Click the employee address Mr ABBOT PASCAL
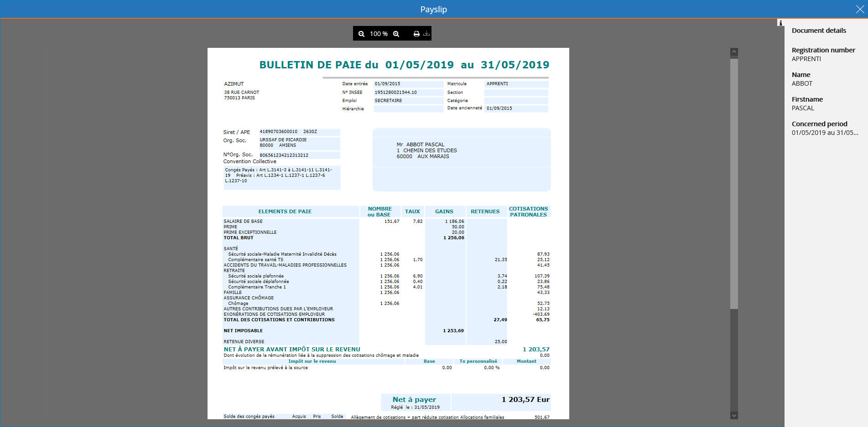The height and width of the screenshot is (427, 868). 421,144
